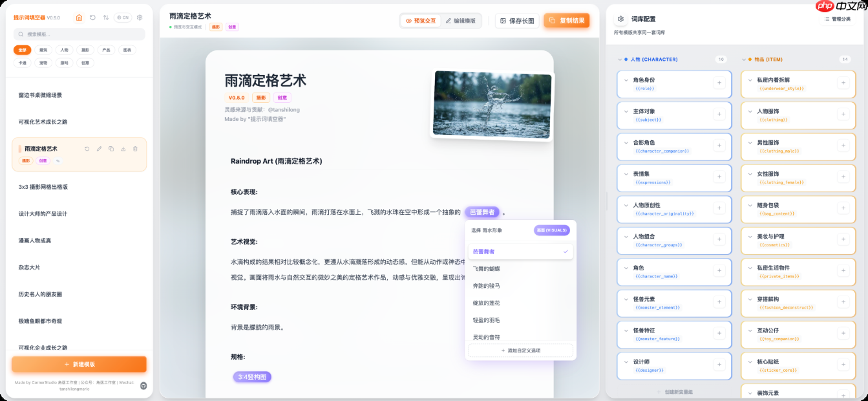Delete 雨滴定格艺术 with the trash icon
Screen dimensions: 868x401
click(136, 149)
